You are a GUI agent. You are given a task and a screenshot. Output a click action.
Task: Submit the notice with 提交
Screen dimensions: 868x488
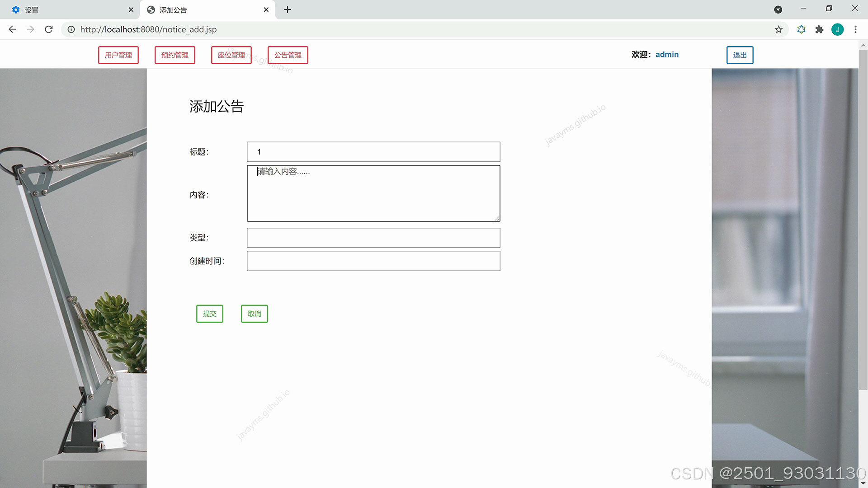pyautogui.click(x=210, y=314)
